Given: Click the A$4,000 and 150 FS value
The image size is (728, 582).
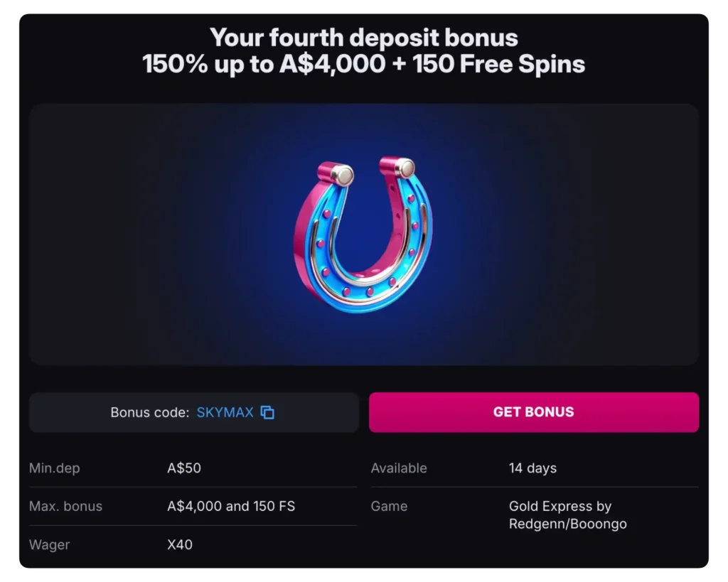Looking at the screenshot, I should tap(229, 506).
